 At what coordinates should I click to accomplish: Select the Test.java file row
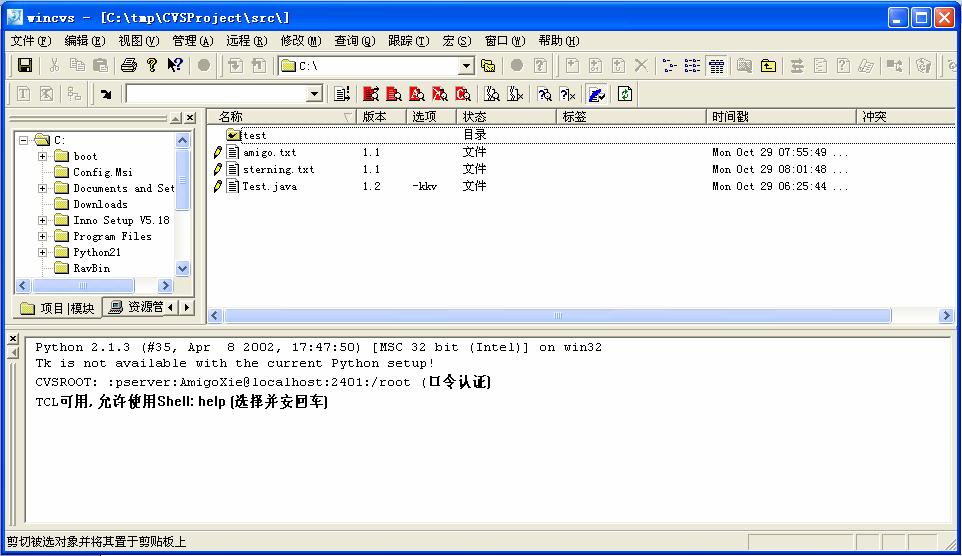pos(580,186)
